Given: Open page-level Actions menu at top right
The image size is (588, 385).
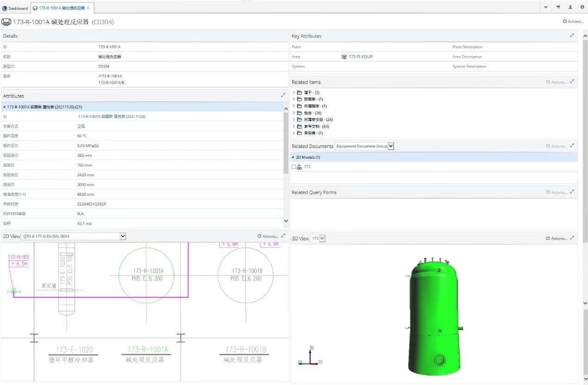Looking at the screenshot, I should coord(573,22).
